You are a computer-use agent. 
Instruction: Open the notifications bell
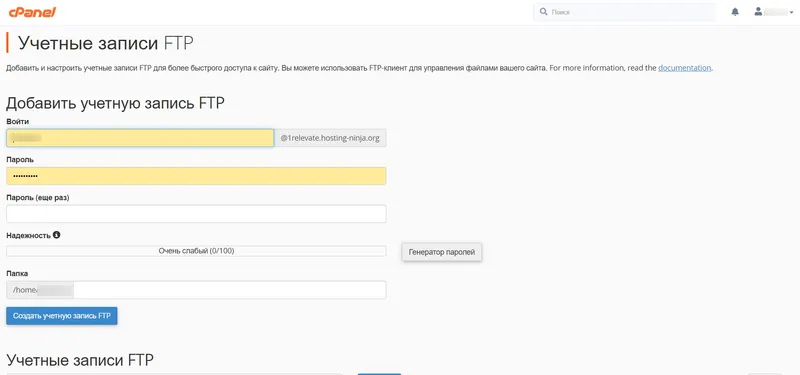tap(735, 12)
